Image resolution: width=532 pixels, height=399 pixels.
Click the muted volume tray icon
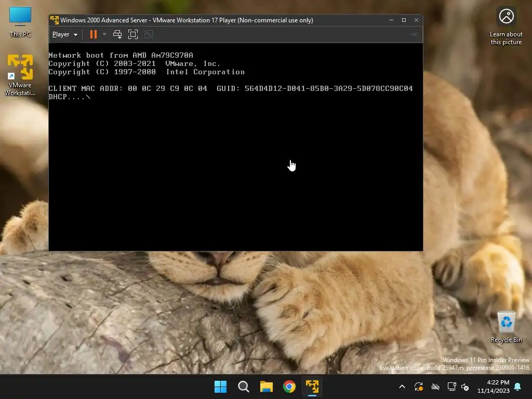click(465, 387)
